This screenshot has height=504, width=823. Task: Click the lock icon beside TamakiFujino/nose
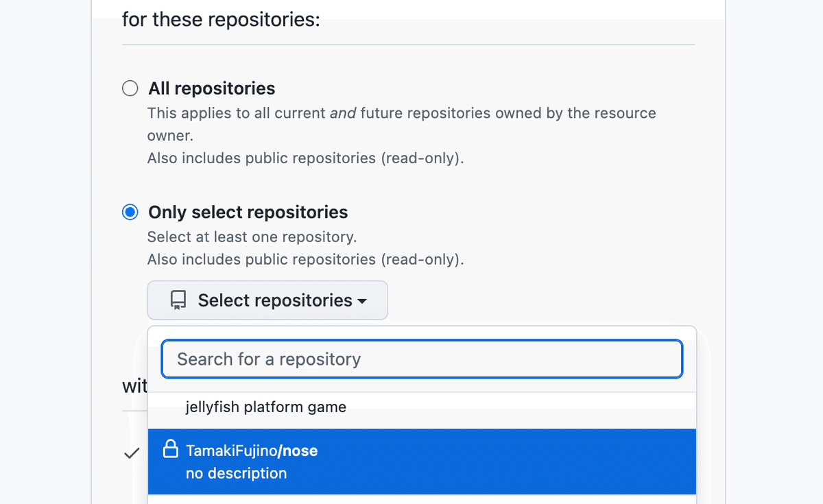coord(169,450)
